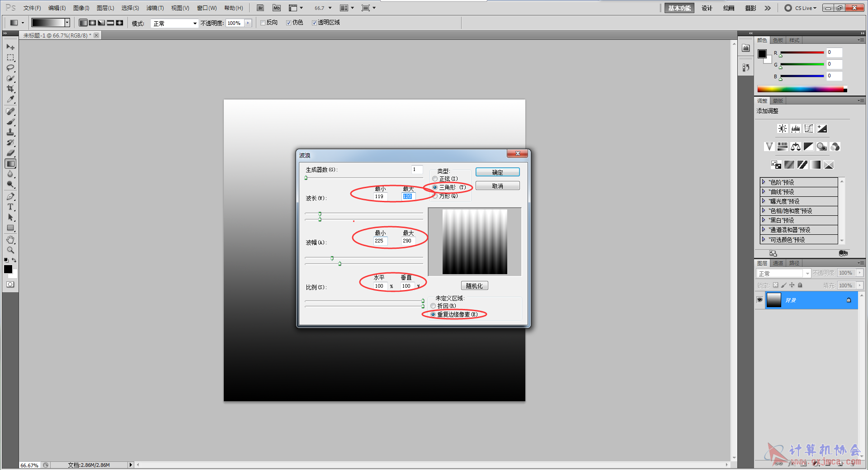
Task: Select the Hand tool
Action: pyautogui.click(x=10, y=240)
